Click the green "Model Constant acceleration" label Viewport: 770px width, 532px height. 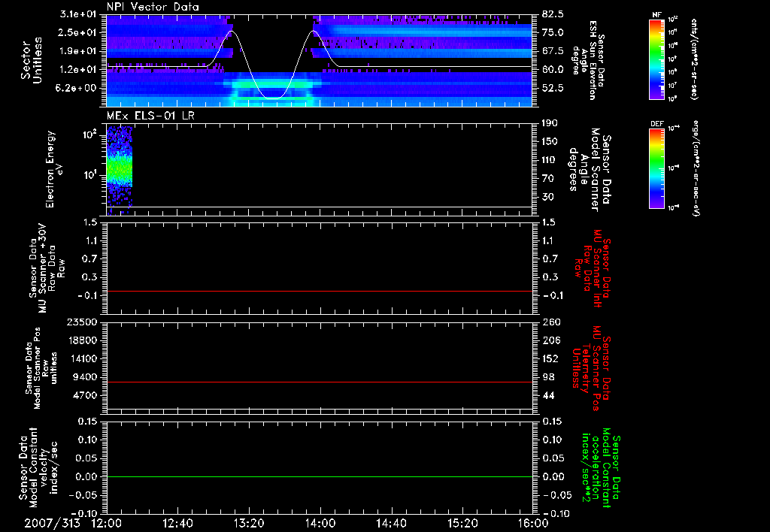coord(601,468)
